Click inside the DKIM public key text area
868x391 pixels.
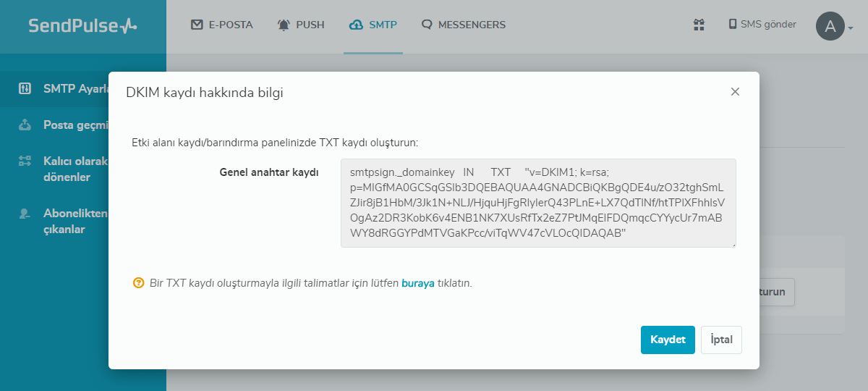(x=537, y=203)
